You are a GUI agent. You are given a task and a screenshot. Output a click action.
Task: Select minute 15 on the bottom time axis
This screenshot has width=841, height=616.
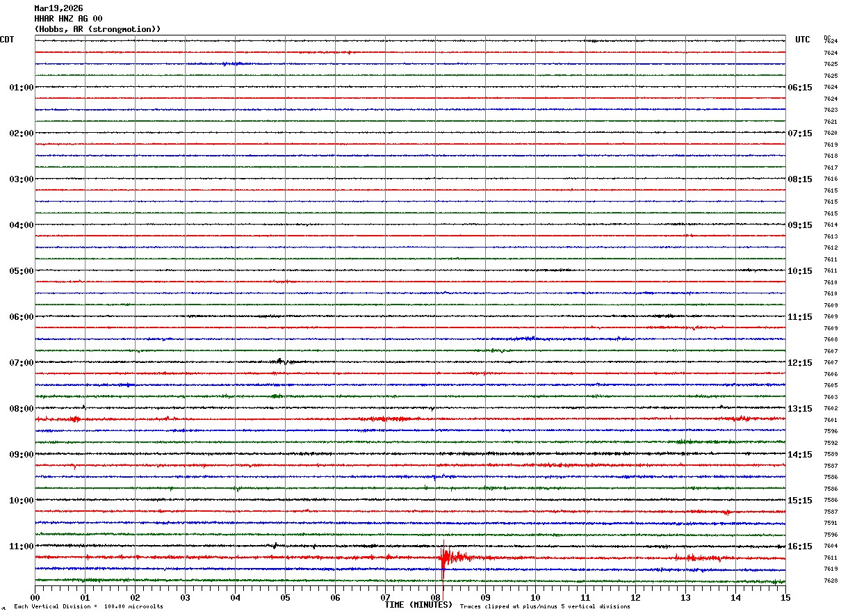785,597
